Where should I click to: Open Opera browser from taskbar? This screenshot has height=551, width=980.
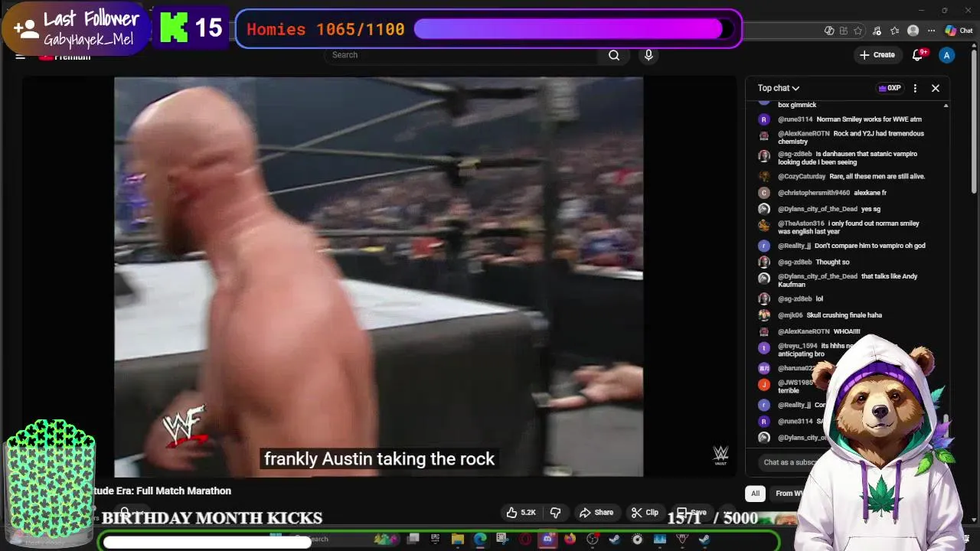click(x=525, y=540)
